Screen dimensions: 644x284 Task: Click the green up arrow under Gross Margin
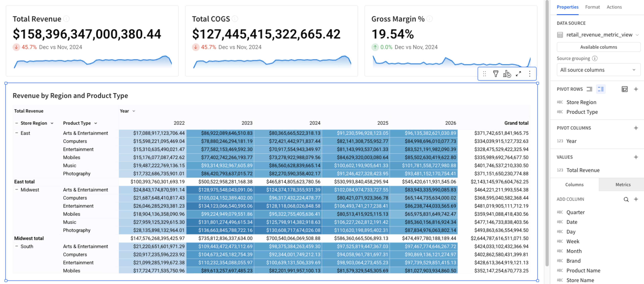(375, 47)
